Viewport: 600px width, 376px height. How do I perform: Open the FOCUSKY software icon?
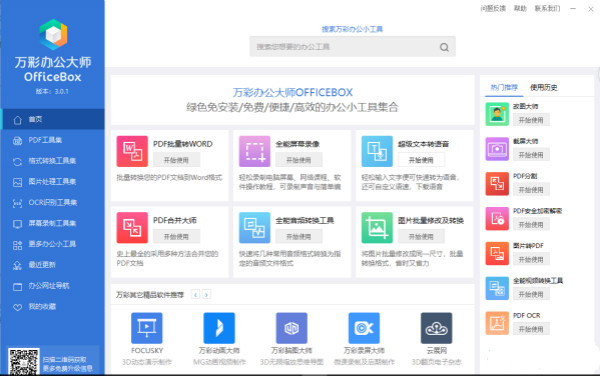point(147,328)
